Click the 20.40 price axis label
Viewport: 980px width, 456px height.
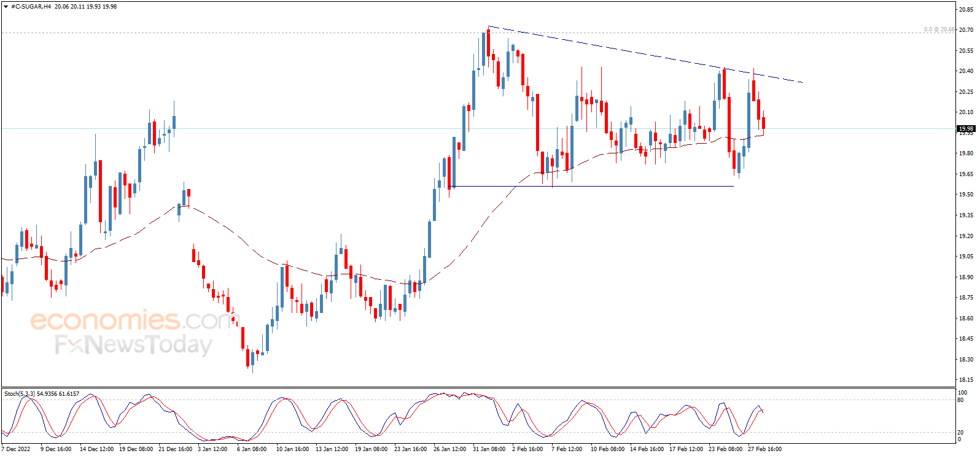(966, 71)
